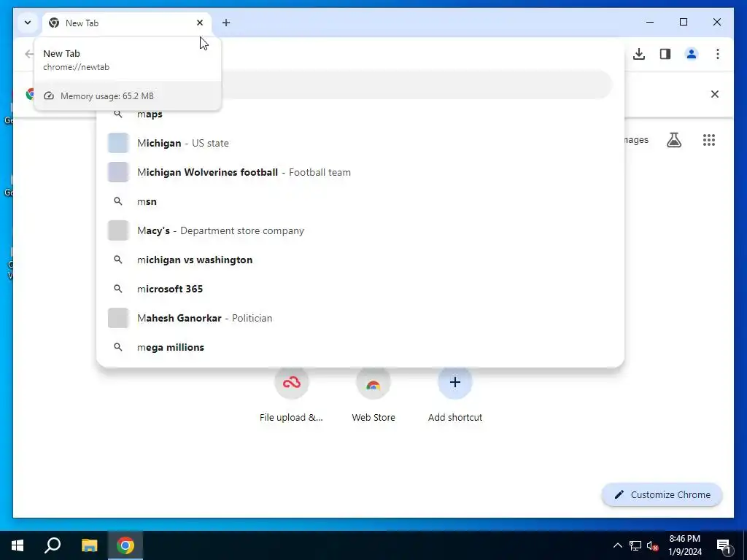The height and width of the screenshot is (560, 747).
Task: Click search icon beside 'msn'
Action: pyautogui.click(x=117, y=201)
